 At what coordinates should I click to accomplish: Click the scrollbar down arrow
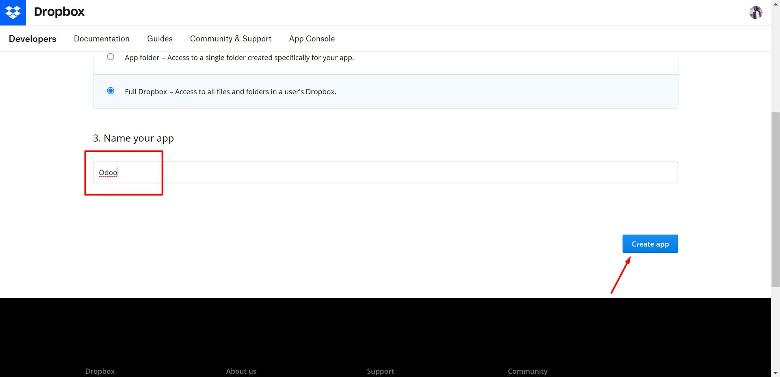[776, 373]
